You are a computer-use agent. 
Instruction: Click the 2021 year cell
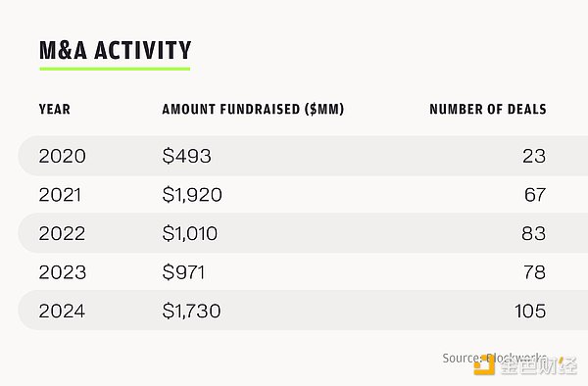pyautogui.click(x=60, y=195)
